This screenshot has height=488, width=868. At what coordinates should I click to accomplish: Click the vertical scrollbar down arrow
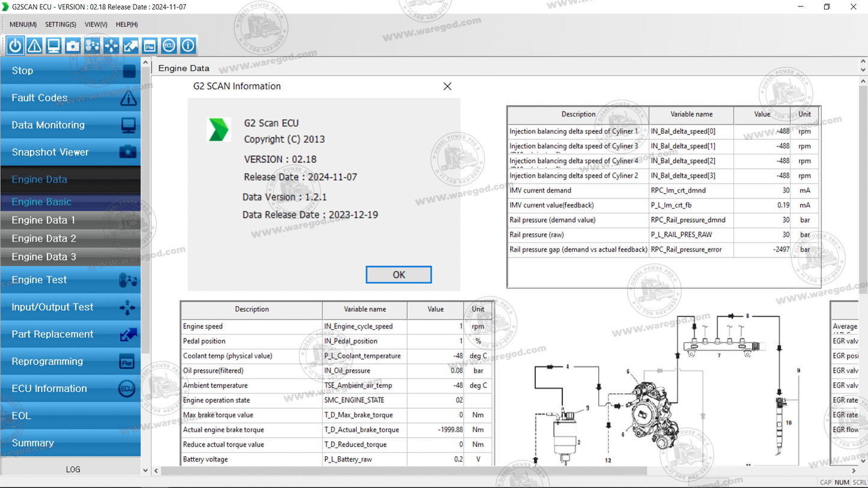[x=145, y=471]
